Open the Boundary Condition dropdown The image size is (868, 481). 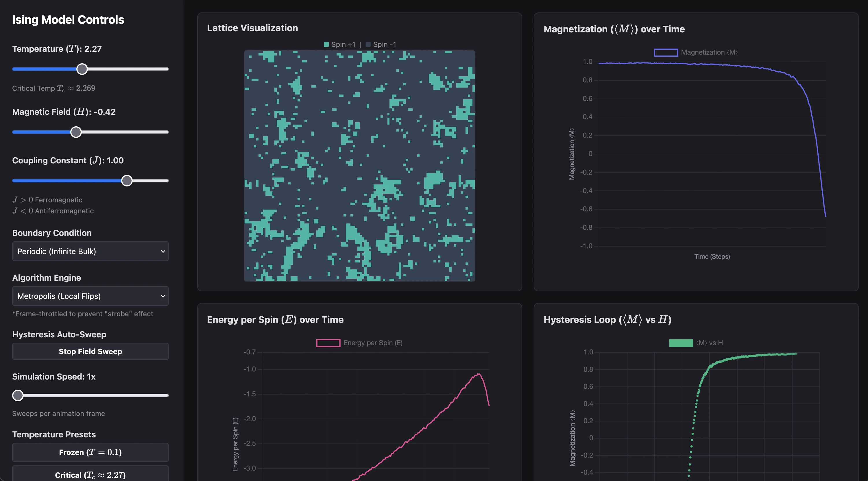coord(90,251)
